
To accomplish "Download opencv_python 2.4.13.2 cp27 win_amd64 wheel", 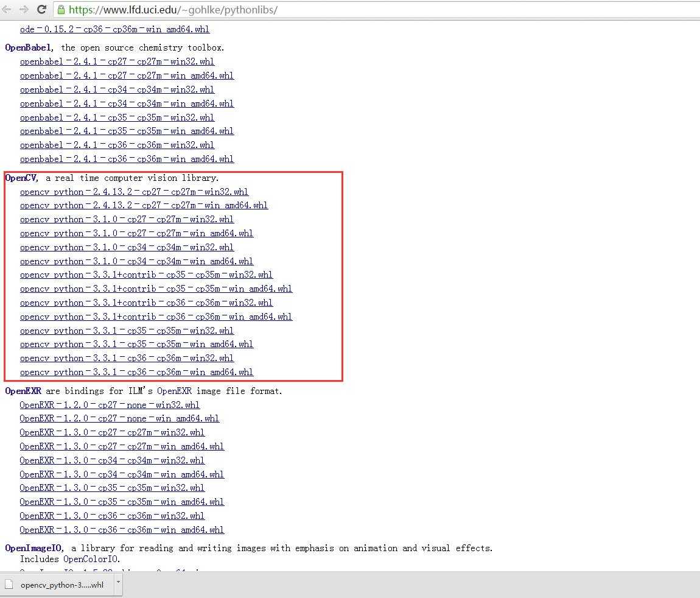I will tap(144, 205).
